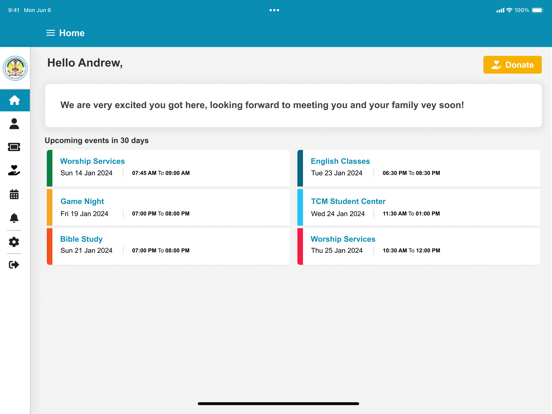The width and height of the screenshot is (552, 414).
Task: Tap the '9:41' clock in status bar
Action: 14,10
